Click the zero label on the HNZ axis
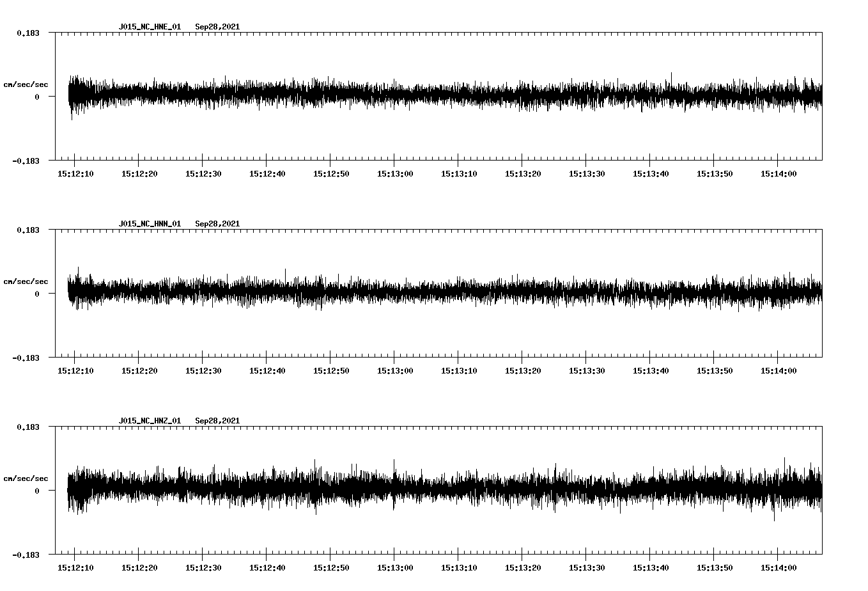Image resolution: width=868 pixels, height=591 pixels. 37,491
